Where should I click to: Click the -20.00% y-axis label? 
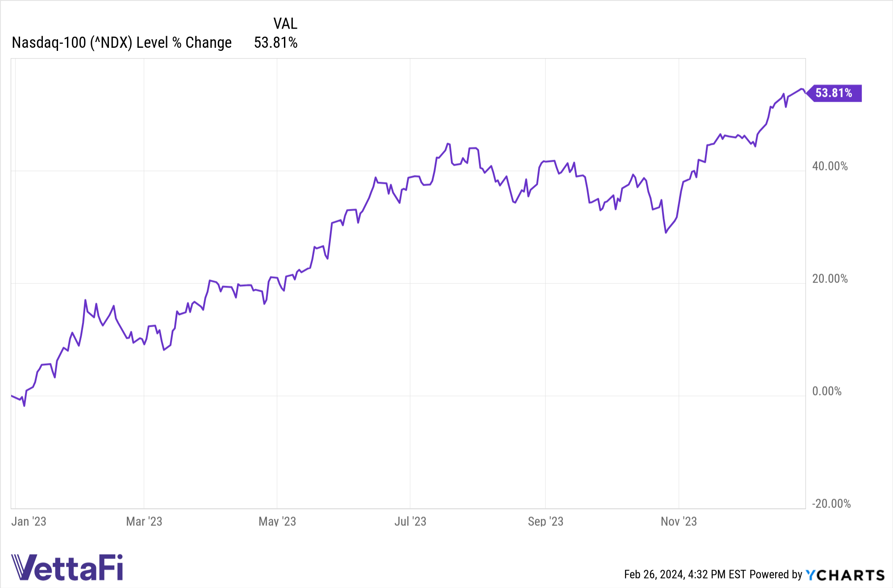click(831, 504)
